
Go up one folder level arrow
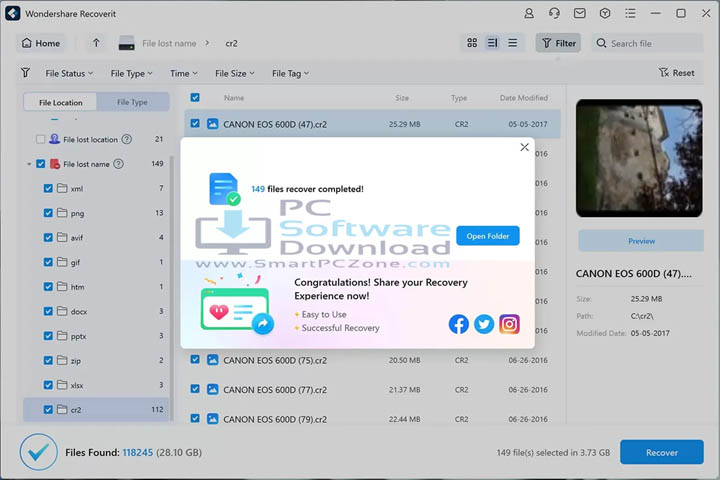pyautogui.click(x=96, y=43)
